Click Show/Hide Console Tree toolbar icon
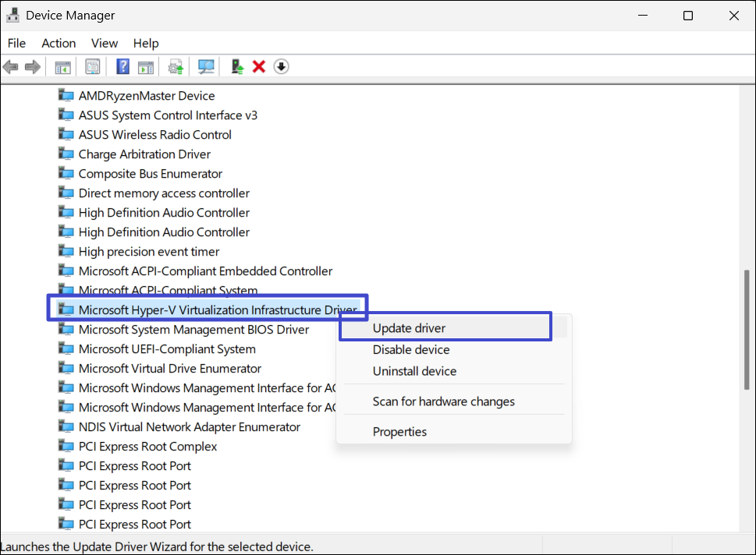756x555 pixels. coord(62,67)
